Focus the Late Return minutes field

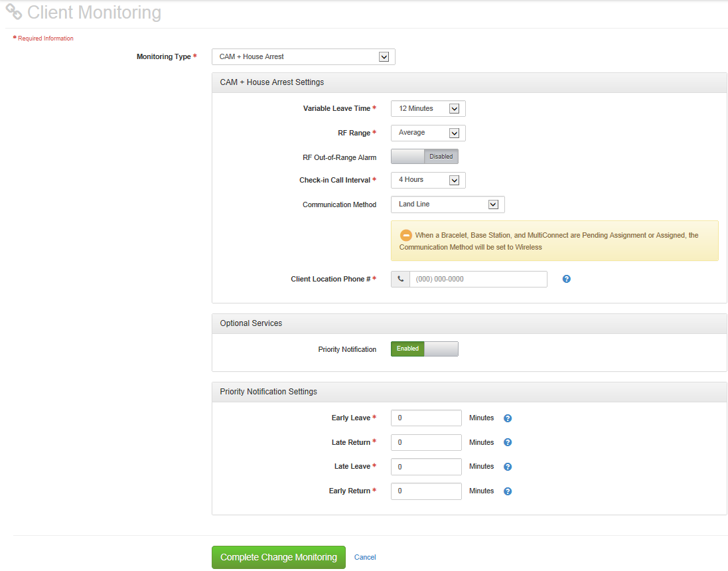click(426, 442)
